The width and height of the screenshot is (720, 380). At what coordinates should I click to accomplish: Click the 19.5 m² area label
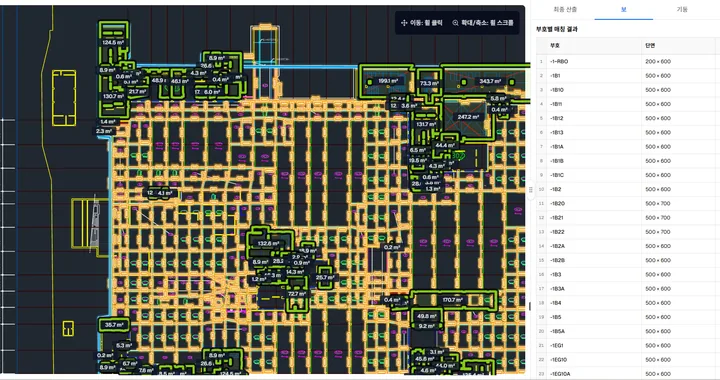point(417,161)
